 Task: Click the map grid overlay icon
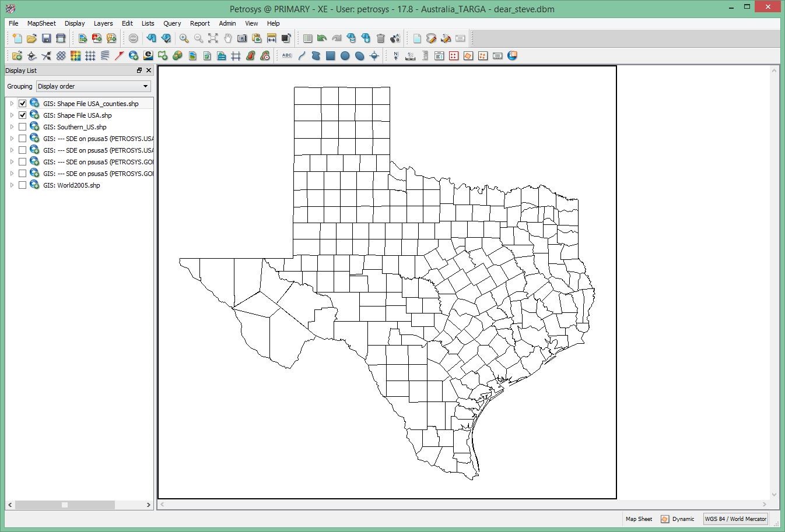click(x=235, y=56)
